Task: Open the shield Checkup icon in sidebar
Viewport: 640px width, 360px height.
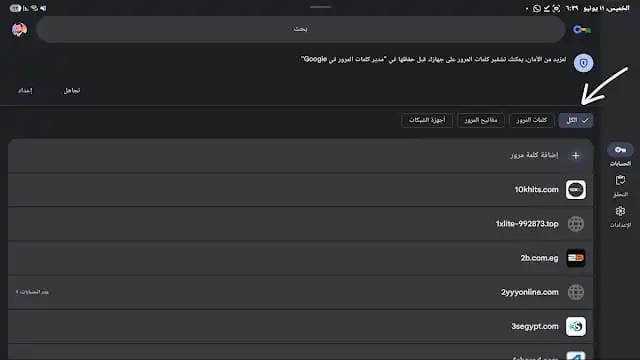Action: 620,180
